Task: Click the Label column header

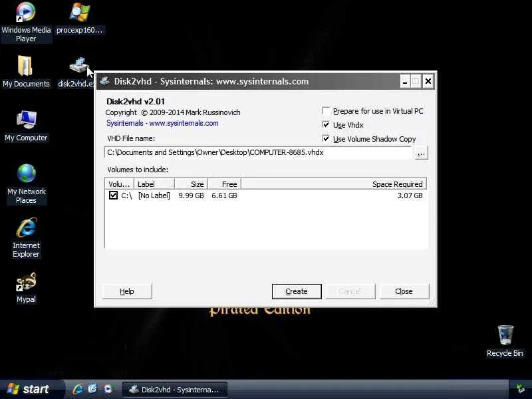Action: pos(154,184)
